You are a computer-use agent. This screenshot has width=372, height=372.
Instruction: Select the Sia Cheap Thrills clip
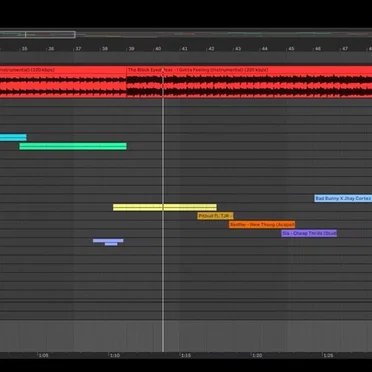pos(309,233)
